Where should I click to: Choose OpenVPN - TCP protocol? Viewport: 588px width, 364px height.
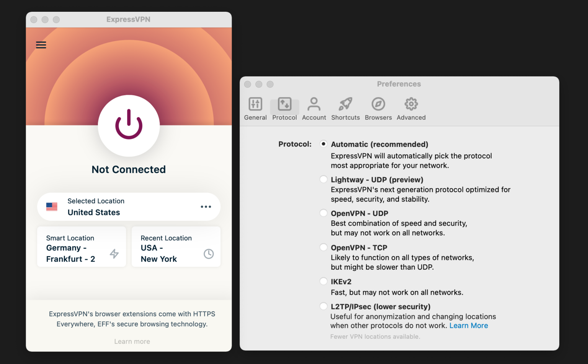pyautogui.click(x=323, y=247)
